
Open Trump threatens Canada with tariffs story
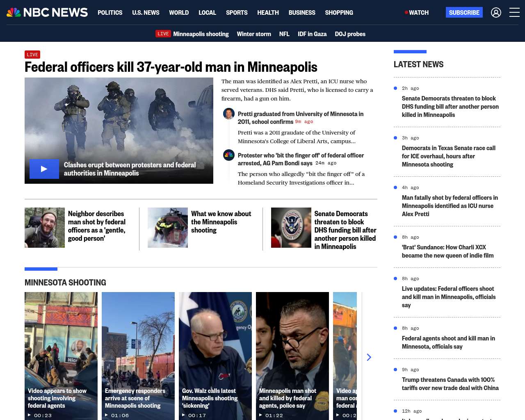click(450, 384)
